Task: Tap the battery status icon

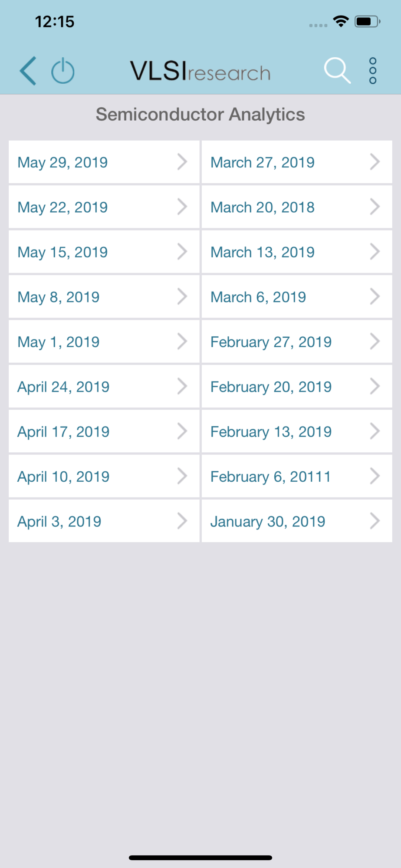Action: 367,21
